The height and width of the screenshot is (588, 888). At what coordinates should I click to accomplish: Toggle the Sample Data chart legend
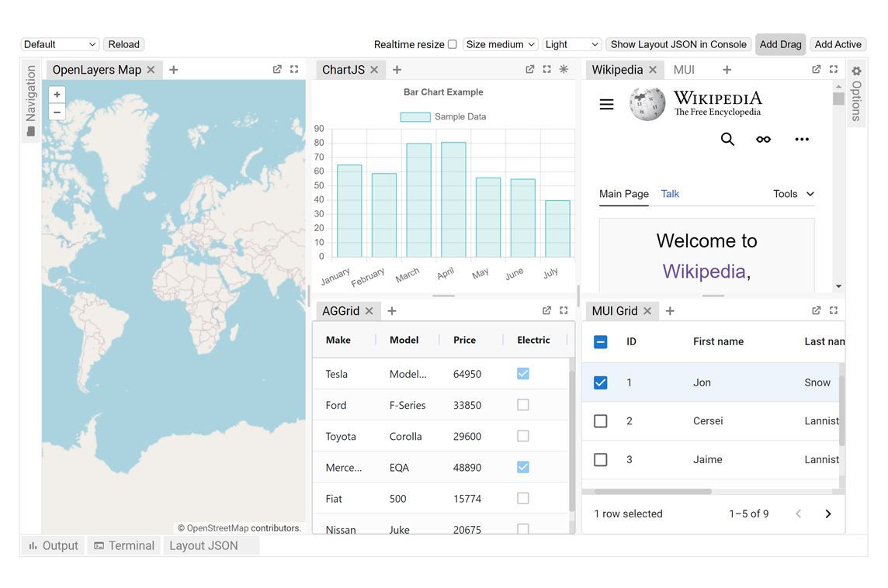click(x=443, y=116)
